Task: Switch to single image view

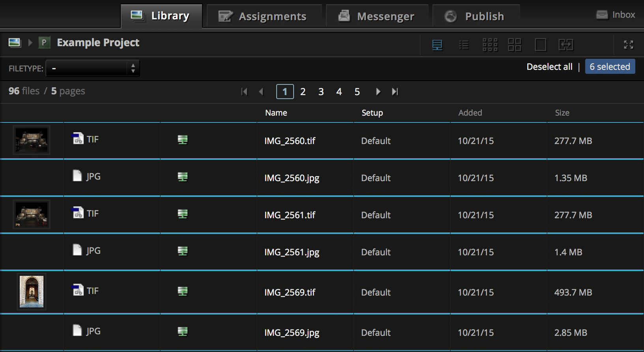Action: tap(540, 45)
